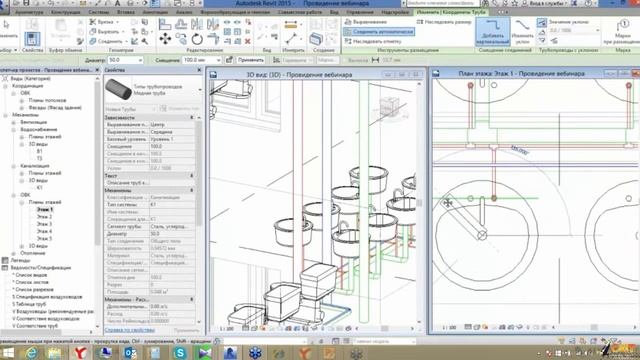Open the Надстройки ribbon tab

coord(395,12)
